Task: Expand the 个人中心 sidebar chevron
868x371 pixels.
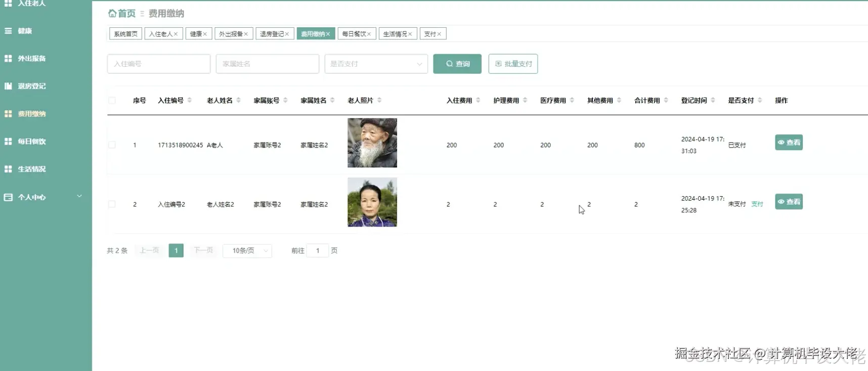Action: [79, 196]
